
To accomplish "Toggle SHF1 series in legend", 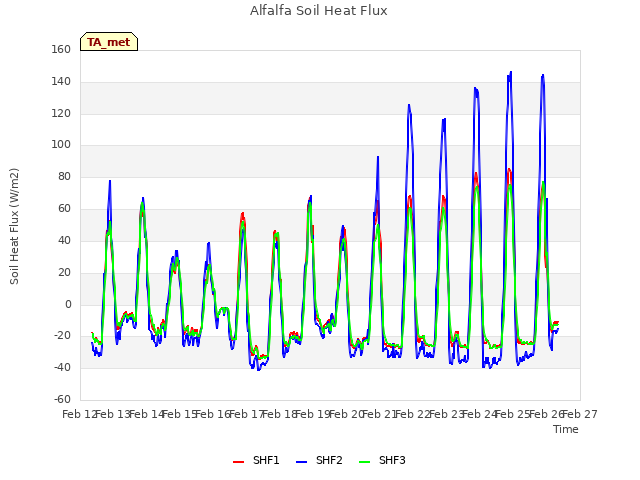I will [x=256, y=460].
